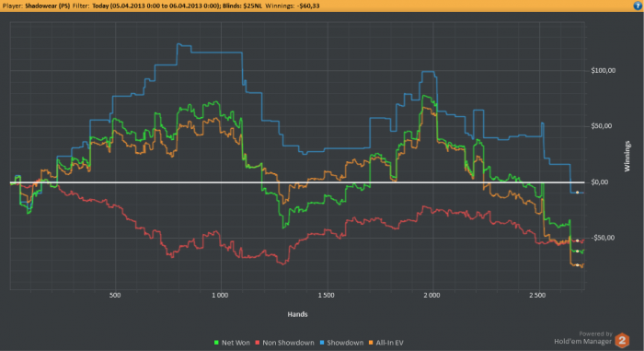The width and height of the screenshot is (644, 351).
Task: Click the $100,00 axis label
Action: 603,70
